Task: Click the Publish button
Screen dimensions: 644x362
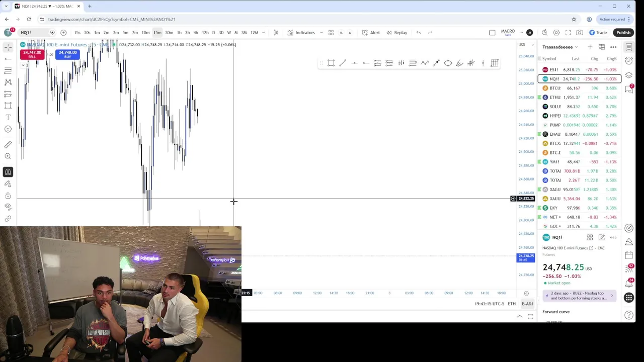Action: coord(623,33)
